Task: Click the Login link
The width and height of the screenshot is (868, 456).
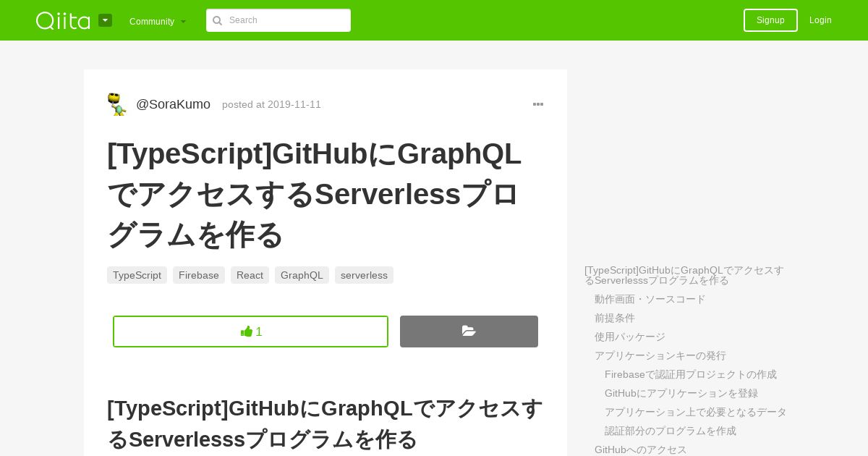Action: 820,20
